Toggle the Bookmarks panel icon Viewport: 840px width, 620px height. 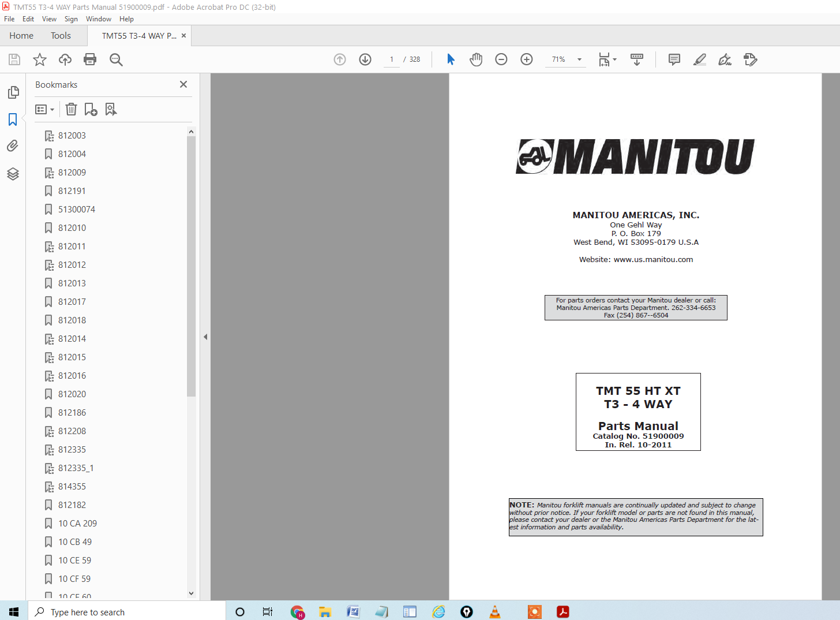point(13,119)
